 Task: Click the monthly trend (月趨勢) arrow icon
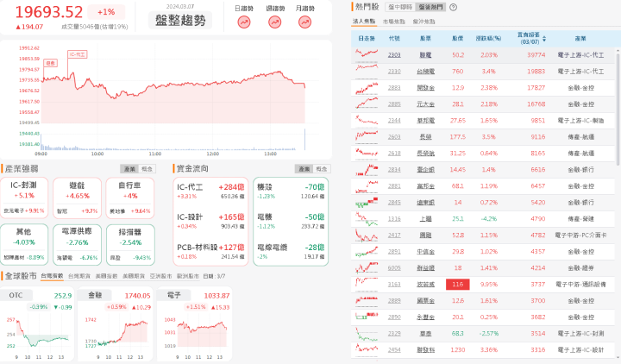(304, 22)
